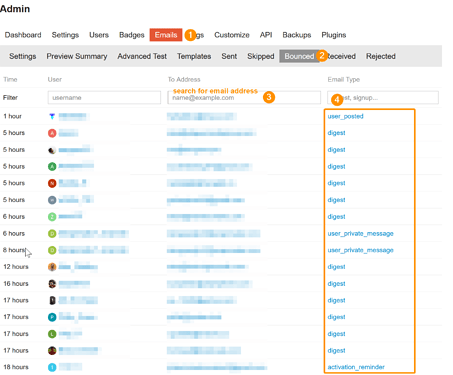
Task: Open the avatar in the 12 hours row
Action: [52, 267]
